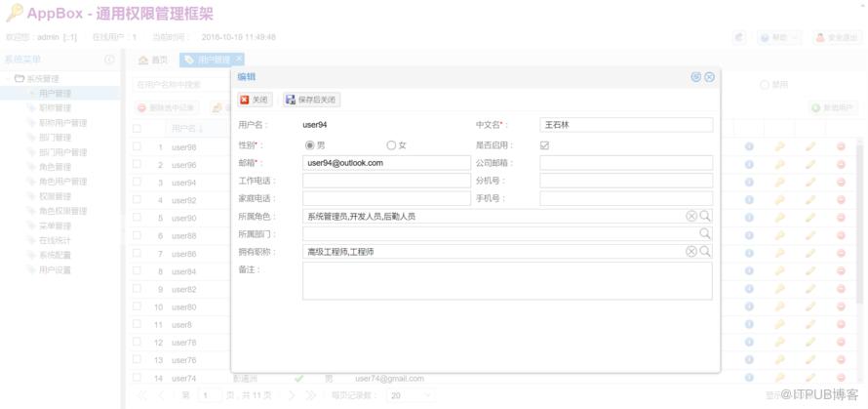Click the key password icon in user92 row
868x409 pixels.
coord(779,200)
